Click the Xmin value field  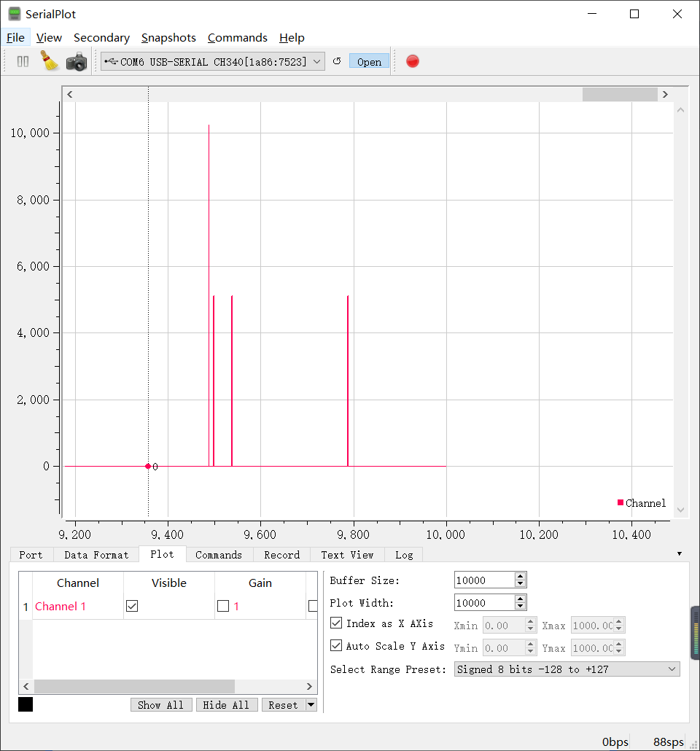pos(505,625)
